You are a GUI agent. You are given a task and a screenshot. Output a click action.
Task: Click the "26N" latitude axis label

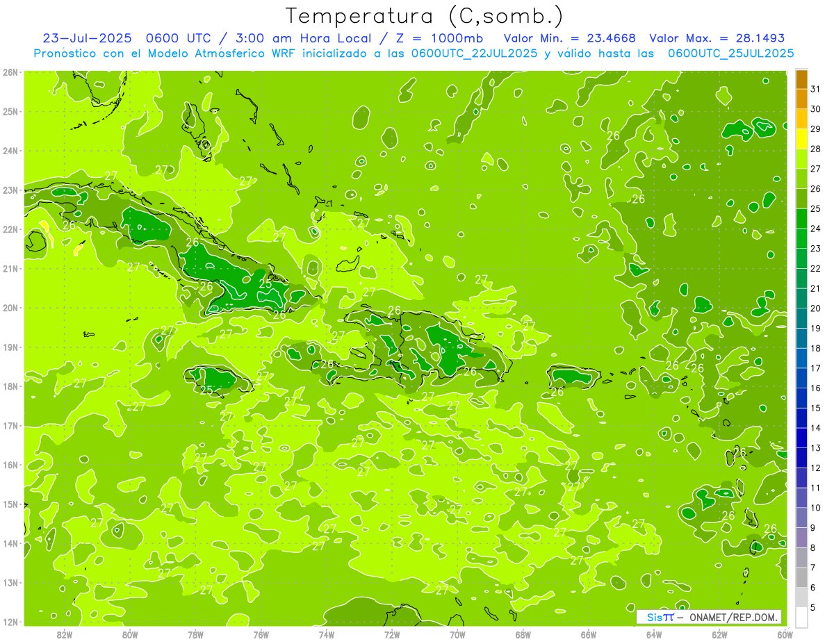[x=10, y=72]
